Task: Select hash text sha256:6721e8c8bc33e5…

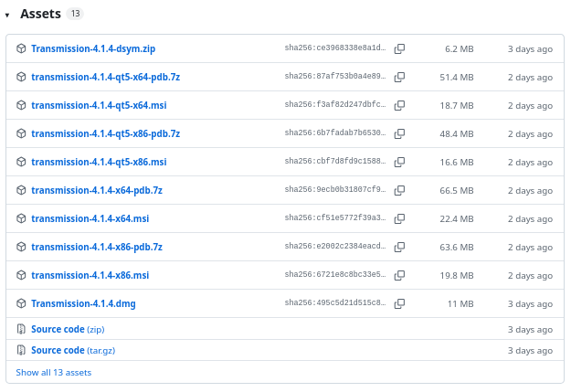Action: [x=335, y=274]
